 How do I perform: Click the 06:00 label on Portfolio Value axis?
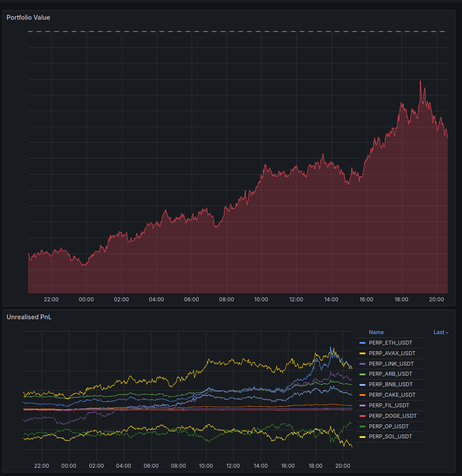(x=192, y=300)
